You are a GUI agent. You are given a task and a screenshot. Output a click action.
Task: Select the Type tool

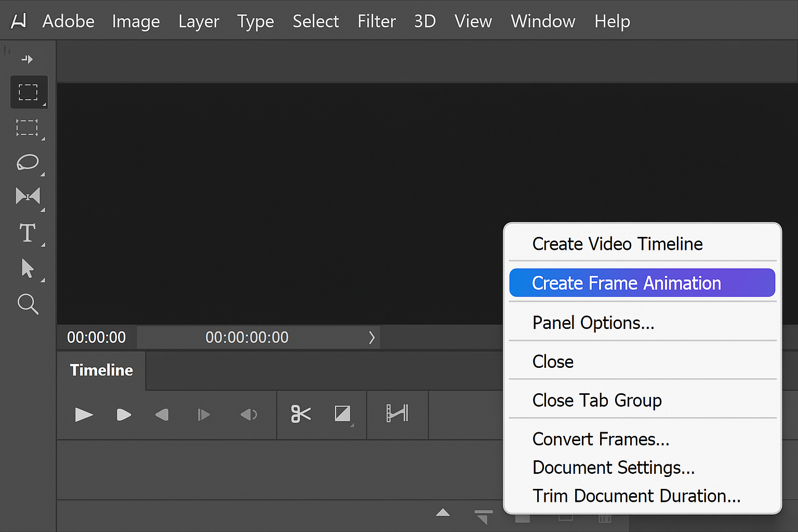click(28, 233)
